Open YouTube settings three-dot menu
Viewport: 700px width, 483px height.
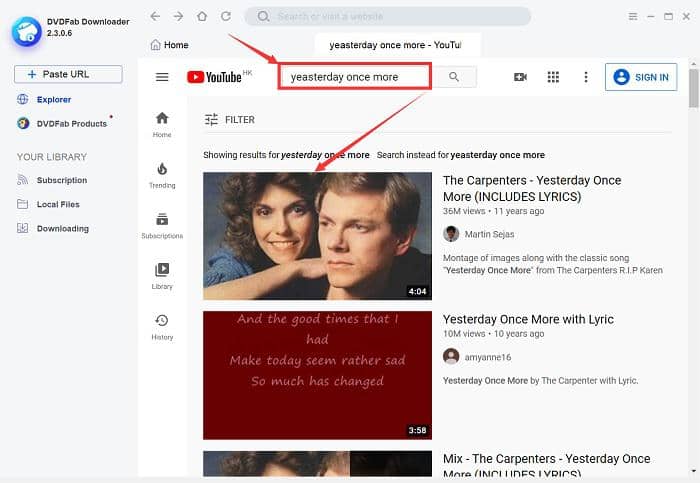[x=586, y=77]
